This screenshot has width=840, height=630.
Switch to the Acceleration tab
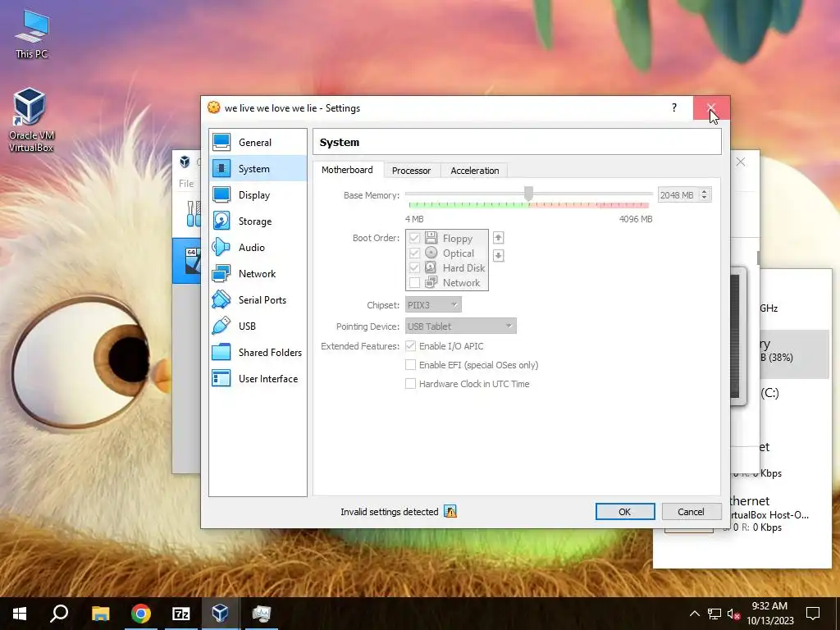click(x=475, y=171)
